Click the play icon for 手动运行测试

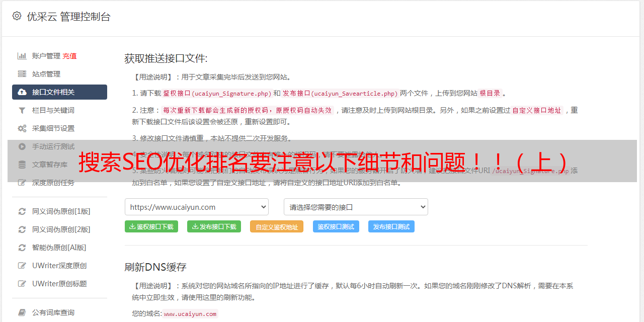(22, 146)
